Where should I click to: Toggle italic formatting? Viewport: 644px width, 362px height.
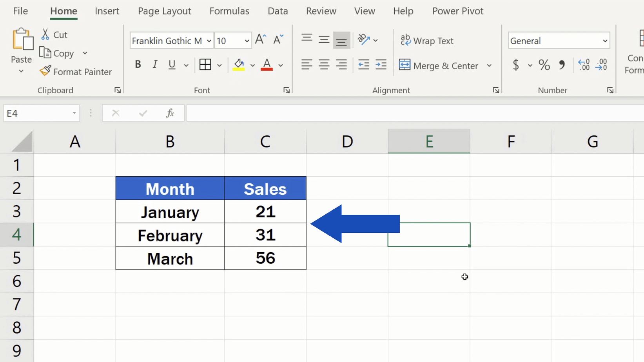(x=154, y=64)
